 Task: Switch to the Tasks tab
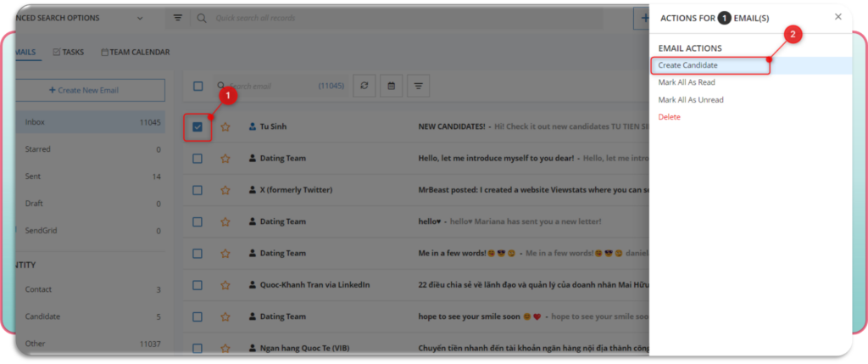[x=68, y=53]
